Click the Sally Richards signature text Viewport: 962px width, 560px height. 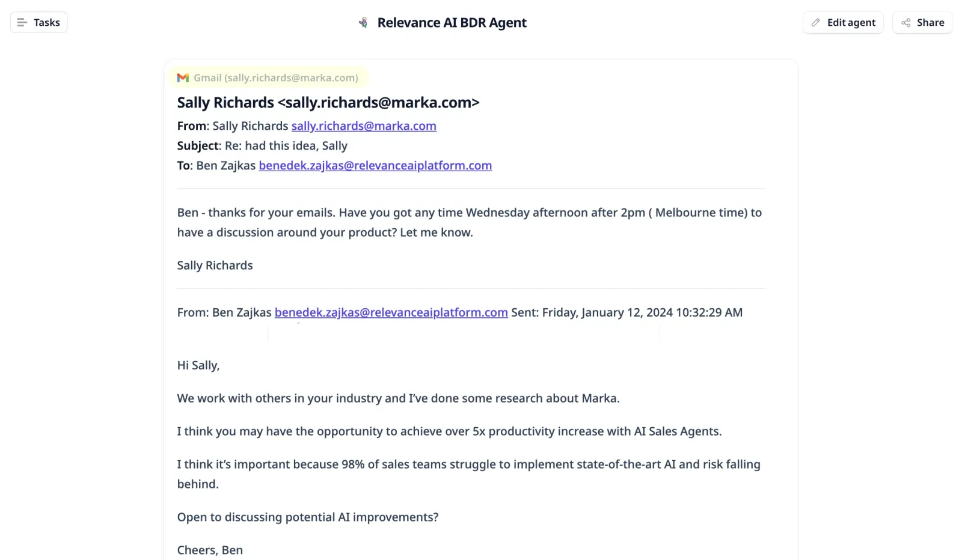(215, 265)
